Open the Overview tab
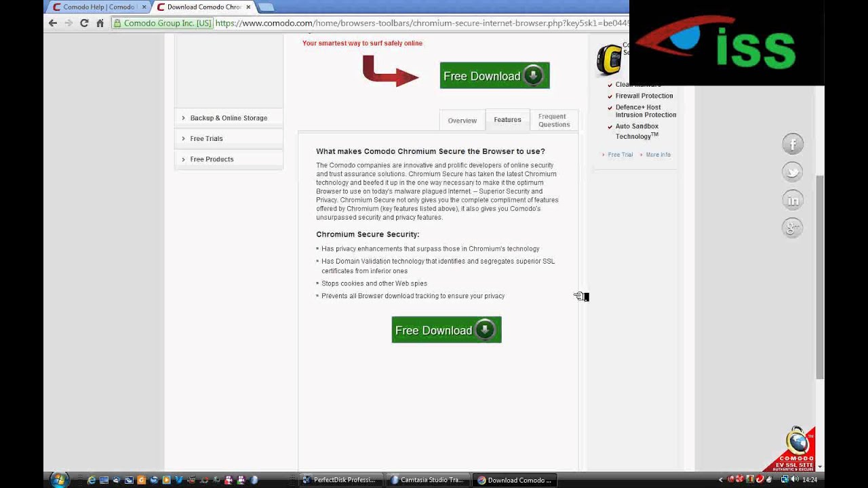Image resolution: width=868 pixels, height=488 pixels. (462, 120)
